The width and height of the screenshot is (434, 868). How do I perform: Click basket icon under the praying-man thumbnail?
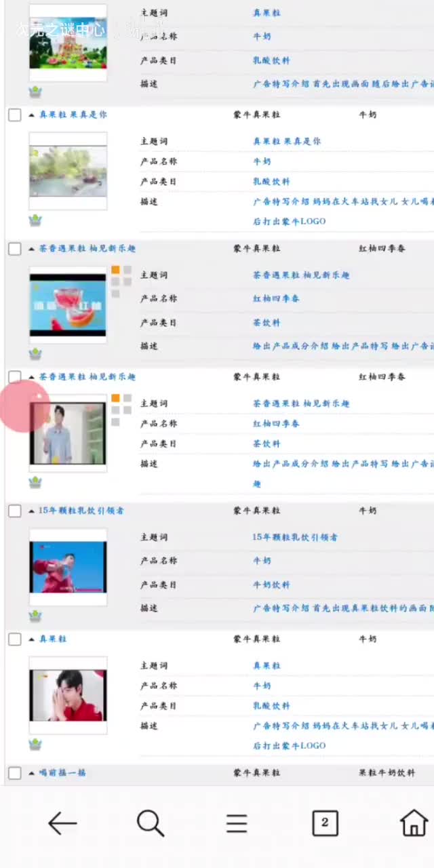[x=35, y=745]
